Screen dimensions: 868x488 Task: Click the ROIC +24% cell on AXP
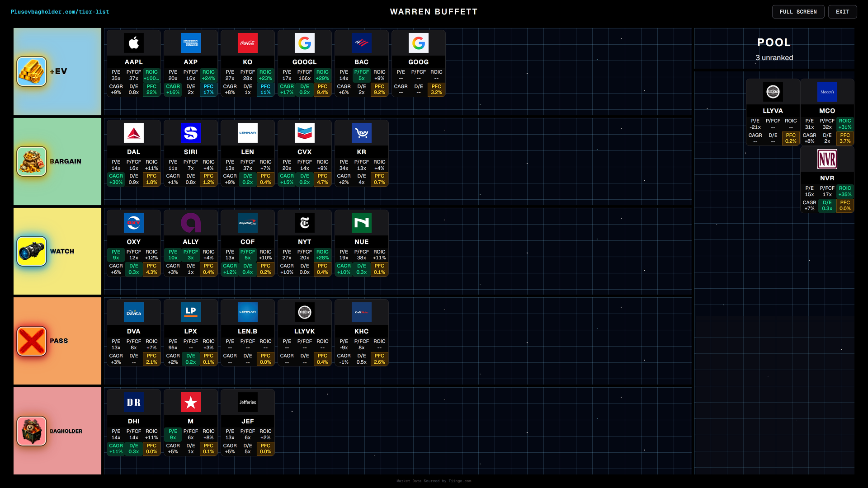point(208,75)
